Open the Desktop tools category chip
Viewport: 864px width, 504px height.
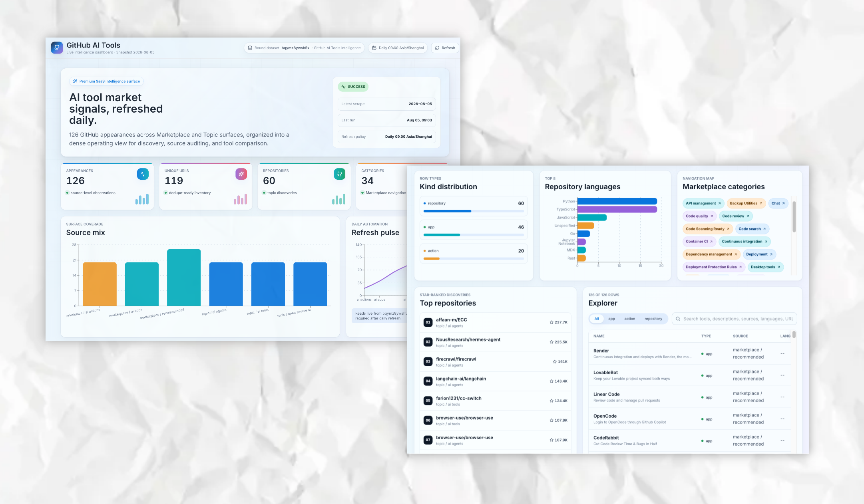tap(766, 267)
